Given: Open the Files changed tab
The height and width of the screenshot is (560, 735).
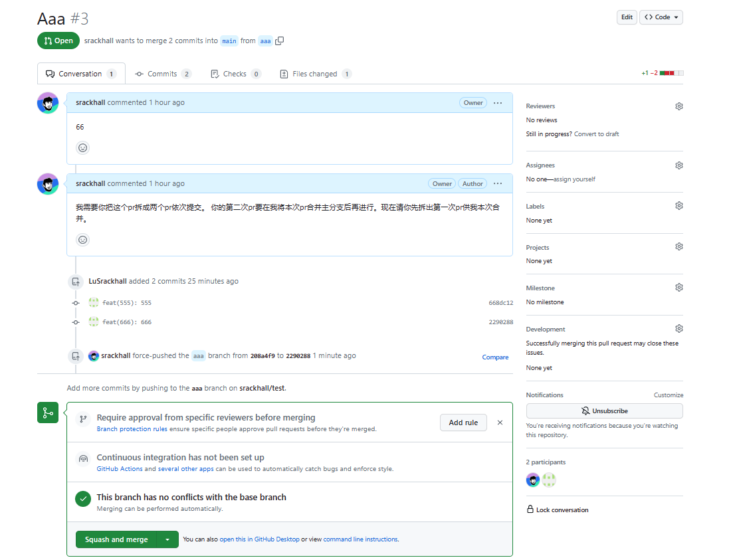Looking at the screenshot, I should tap(315, 74).
